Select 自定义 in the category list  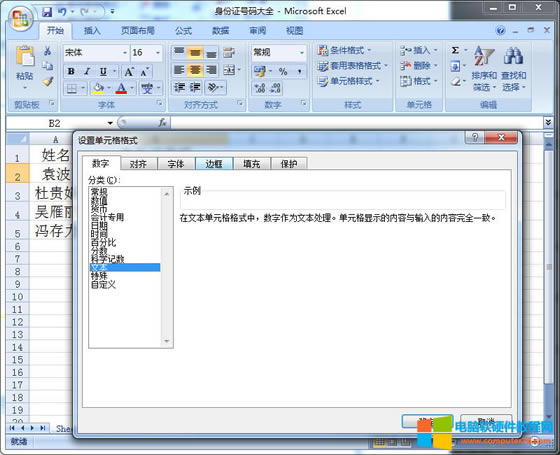point(103,285)
